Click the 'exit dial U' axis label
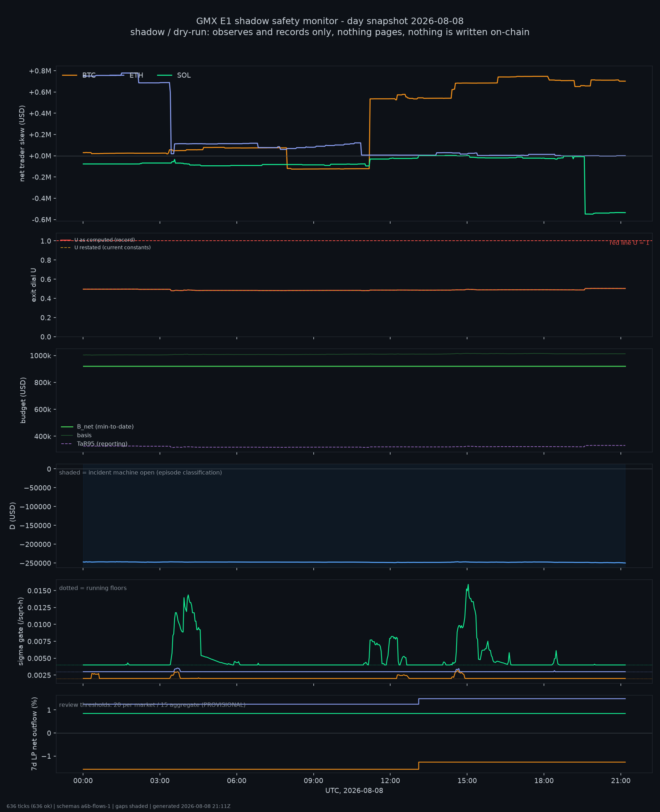This screenshot has width=660, height=812. [x=33, y=285]
